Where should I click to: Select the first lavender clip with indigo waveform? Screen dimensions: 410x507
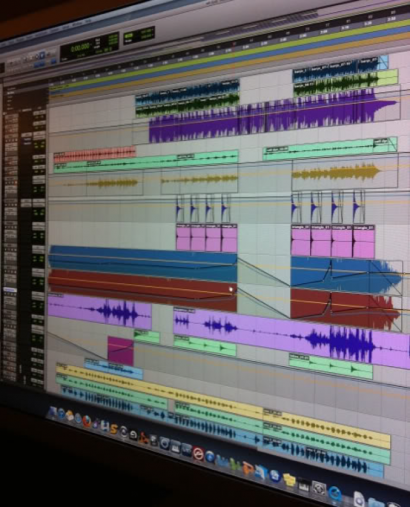click(100, 311)
